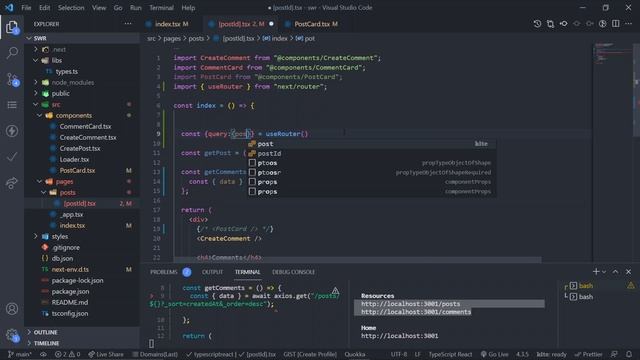Switch to index.tsx editor tab

click(167, 24)
